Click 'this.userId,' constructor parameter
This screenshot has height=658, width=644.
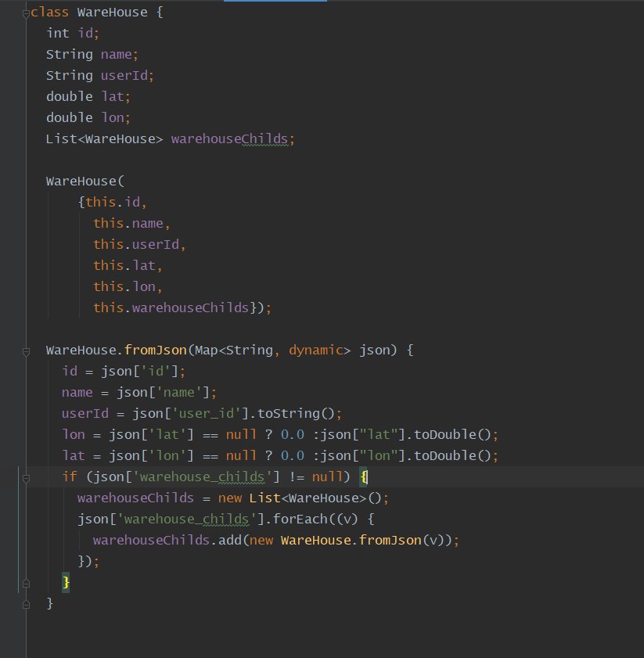point(139,244)
